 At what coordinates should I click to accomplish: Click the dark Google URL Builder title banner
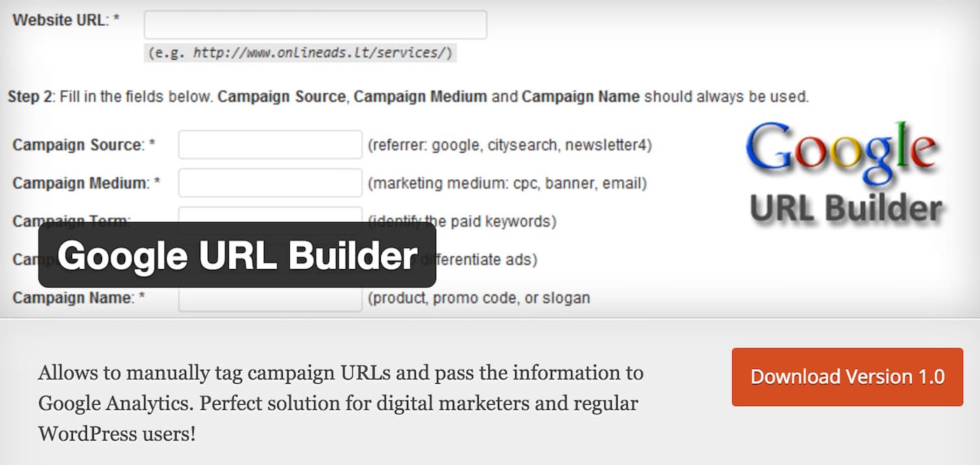237,255
